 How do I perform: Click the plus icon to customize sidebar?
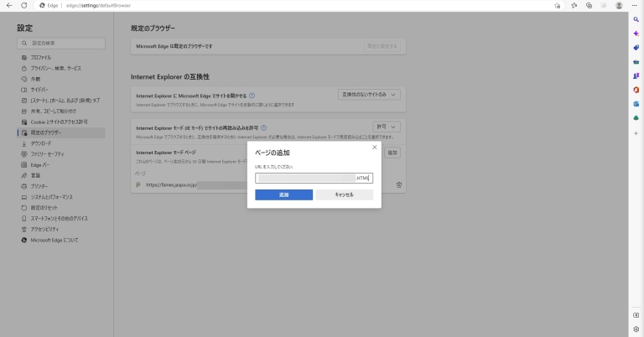tap(636, 132)
